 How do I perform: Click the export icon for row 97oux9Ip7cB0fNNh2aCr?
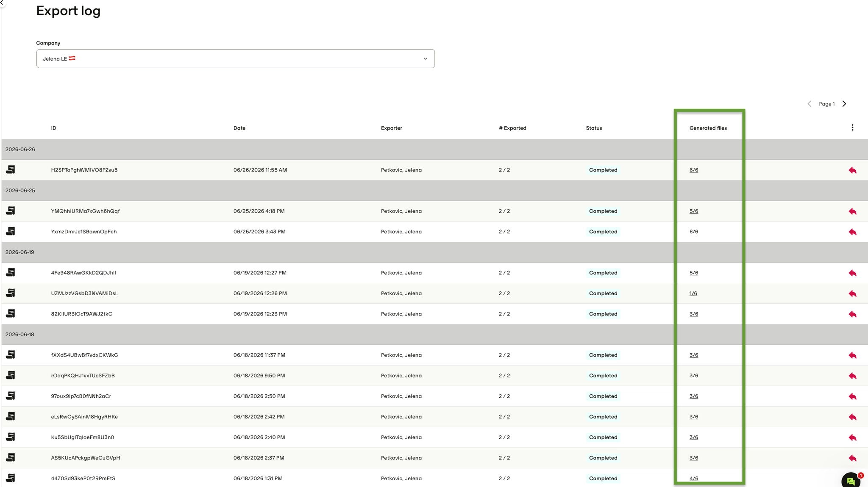pos(11,396)
